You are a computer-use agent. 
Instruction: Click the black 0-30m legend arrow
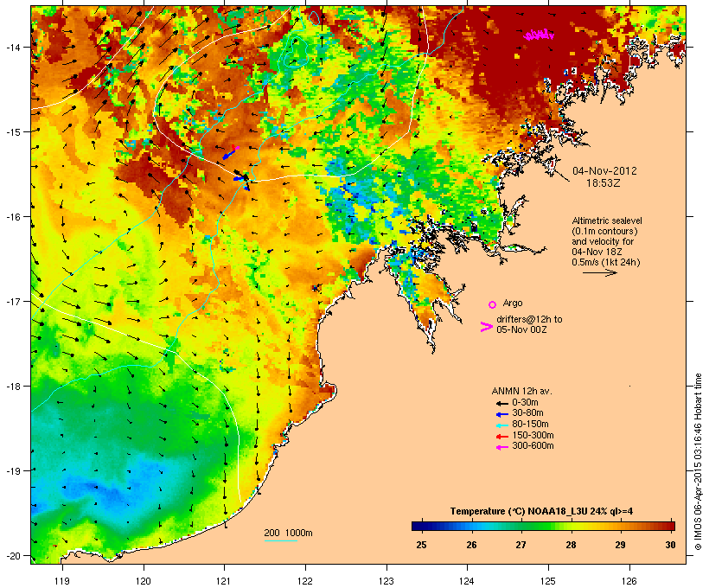501,403
